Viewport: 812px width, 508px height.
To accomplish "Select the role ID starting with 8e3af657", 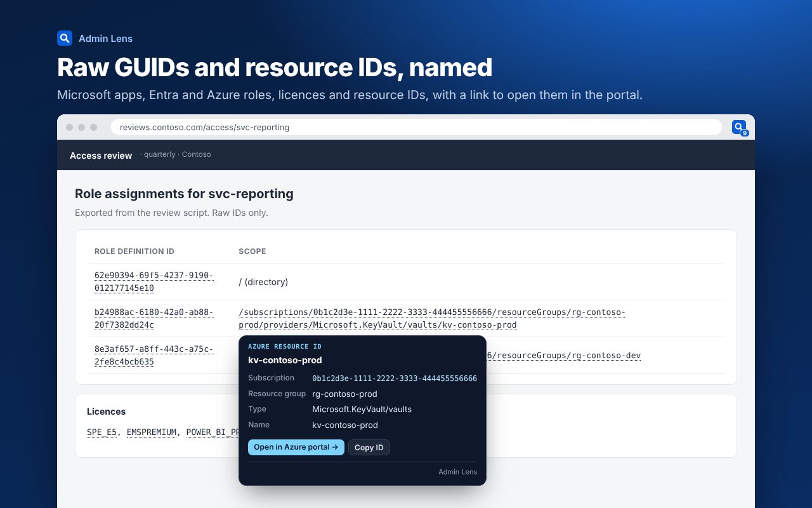I will [x=154, y=356].
